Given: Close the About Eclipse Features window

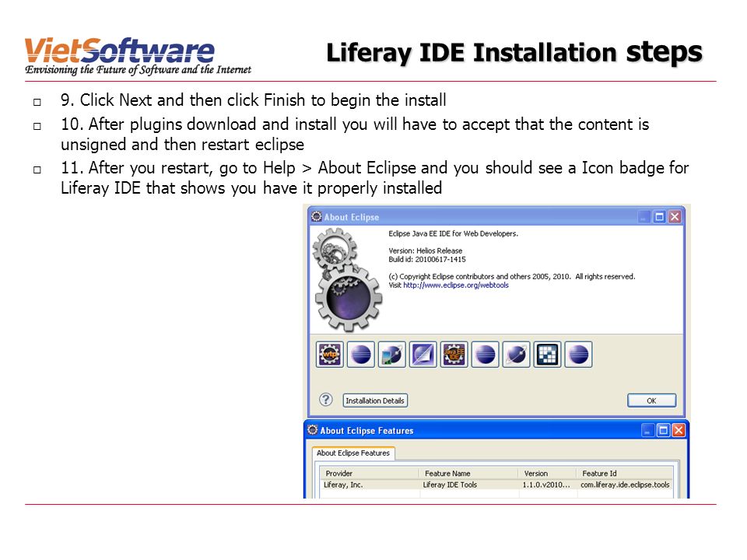Looking at the screenshot, I should click(679, 430).
